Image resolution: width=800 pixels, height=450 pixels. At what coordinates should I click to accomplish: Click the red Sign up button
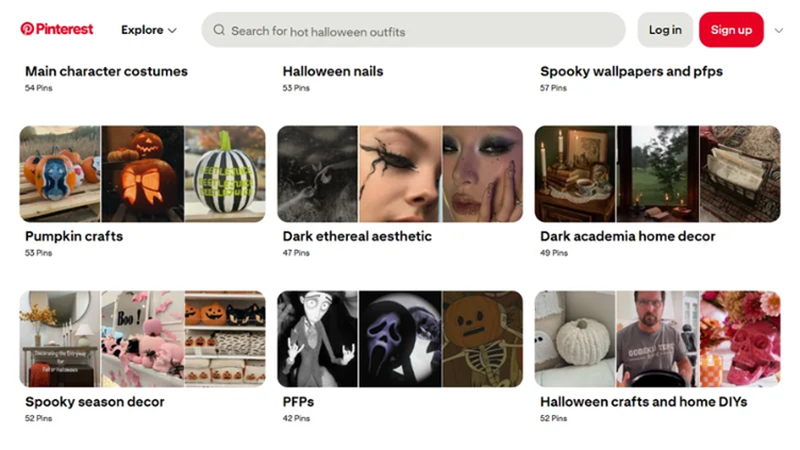coord(731,30)
